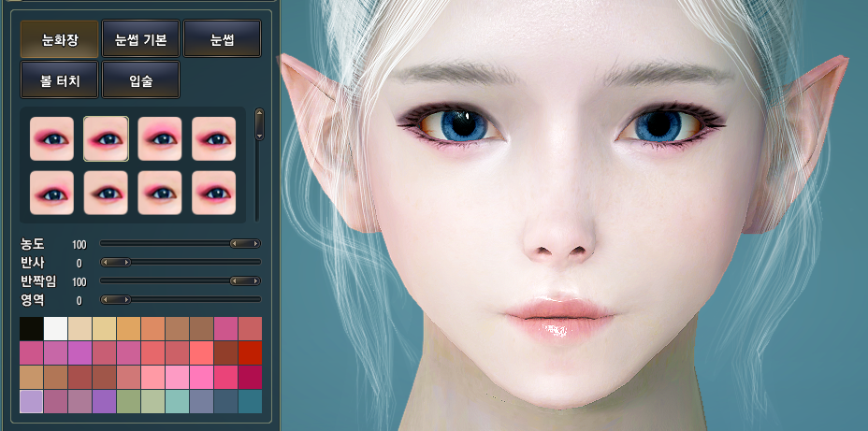Lower 반짝임 with the handle's left arrow
The width and height of the screenshot is (868, 431).
(x=235, y=281)
